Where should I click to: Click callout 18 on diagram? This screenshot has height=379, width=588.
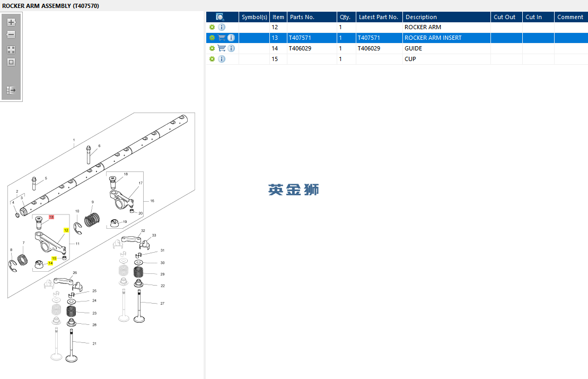pyautogui.click(x=126, y=174)
